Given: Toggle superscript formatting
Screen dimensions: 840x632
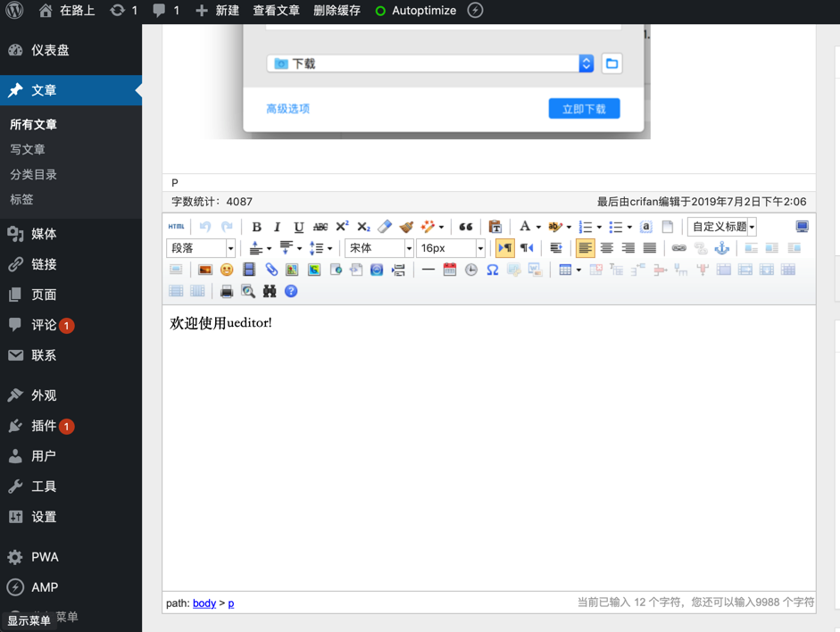Looking at the screenshot, I should [x=342, y=227].
